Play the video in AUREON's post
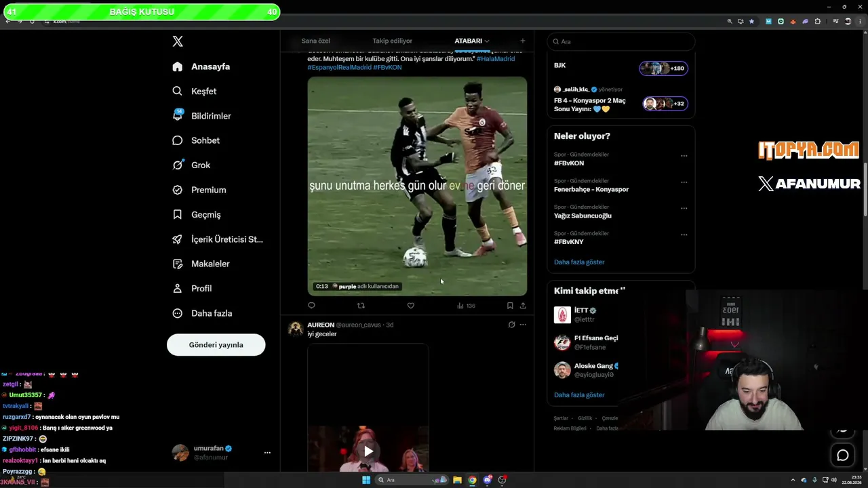 point(368,451)
